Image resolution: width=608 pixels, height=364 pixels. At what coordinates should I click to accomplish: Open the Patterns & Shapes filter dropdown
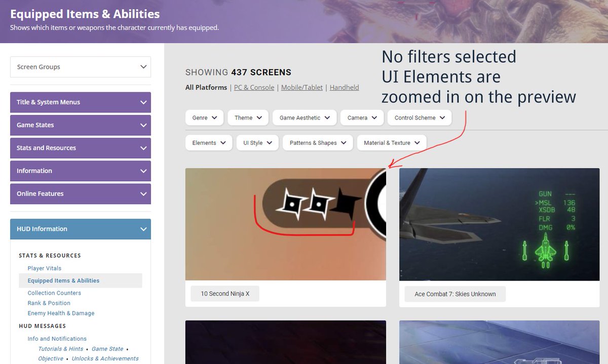point(318,143)
